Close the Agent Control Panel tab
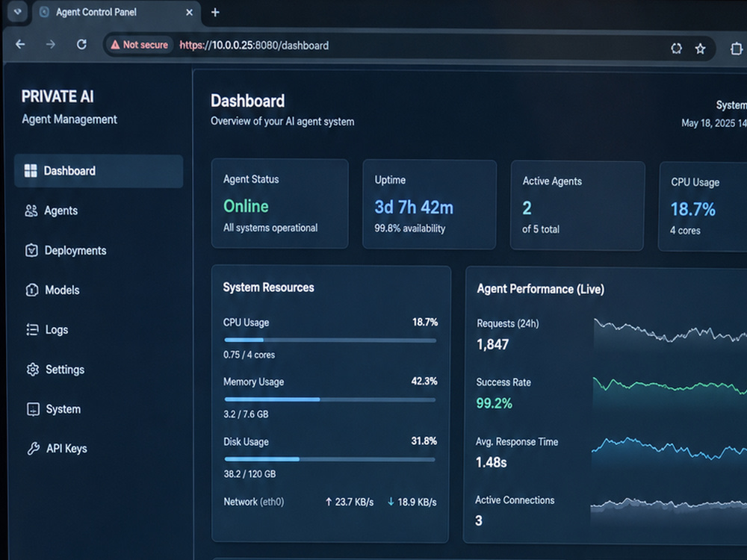Viewport: 747px width, 560px height. tap(189, 13)
